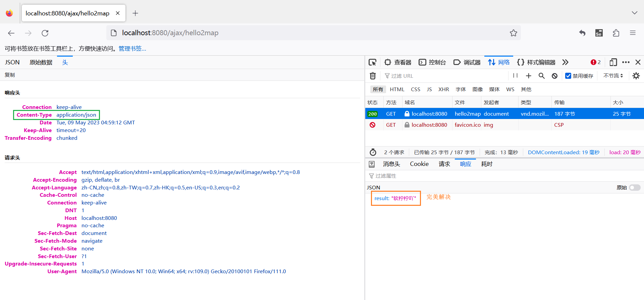Toggle the 禁用缓存 checkbox
The width and height of the screenshot is (644, 300).
[568, 76]
